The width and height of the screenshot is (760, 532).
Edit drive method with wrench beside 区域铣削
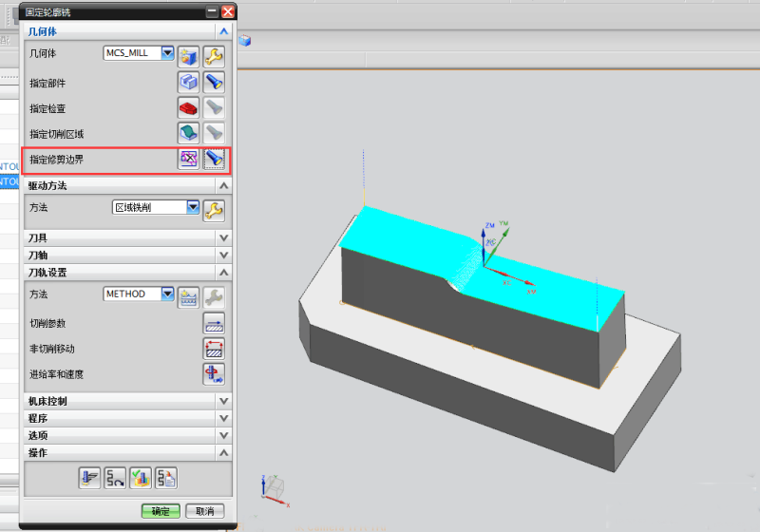coord(215,209)
